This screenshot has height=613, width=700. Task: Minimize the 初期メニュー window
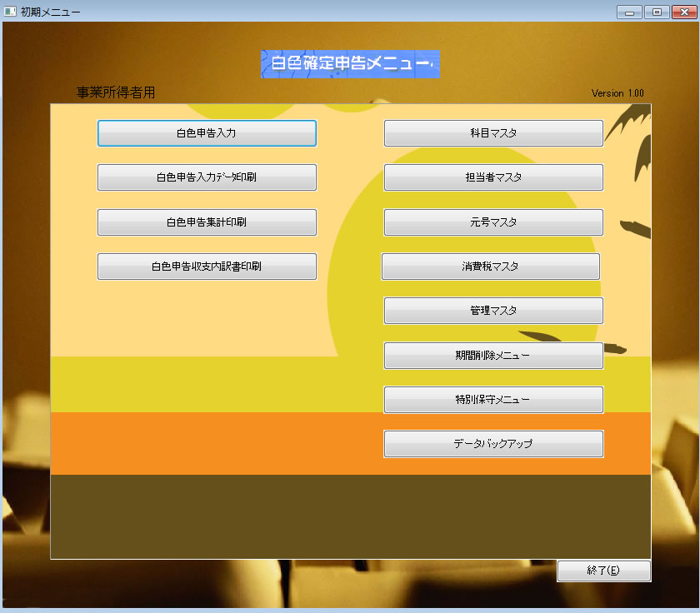629,12
